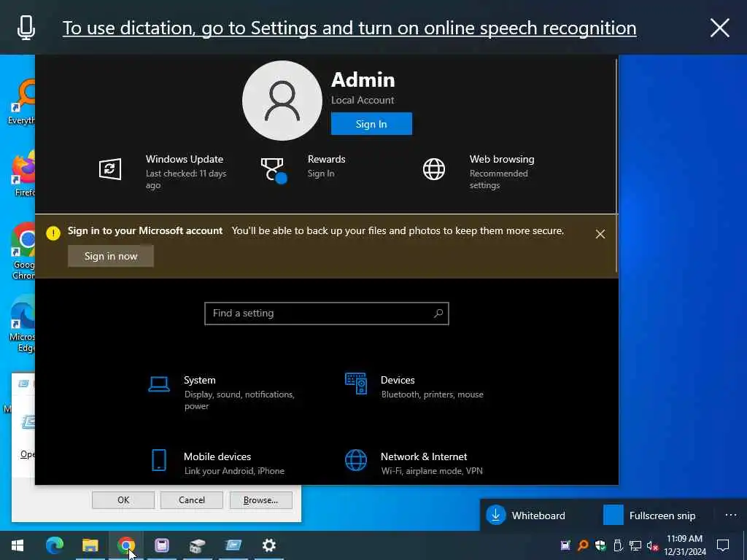
Task: Click the Everything search tray icon
Action: pos(583,545)
